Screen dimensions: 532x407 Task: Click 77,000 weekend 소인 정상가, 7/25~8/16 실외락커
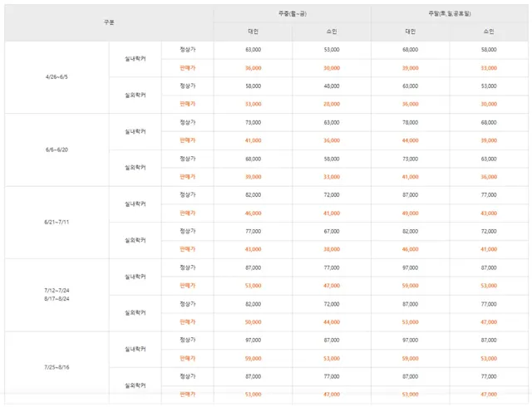coord(489,376)
